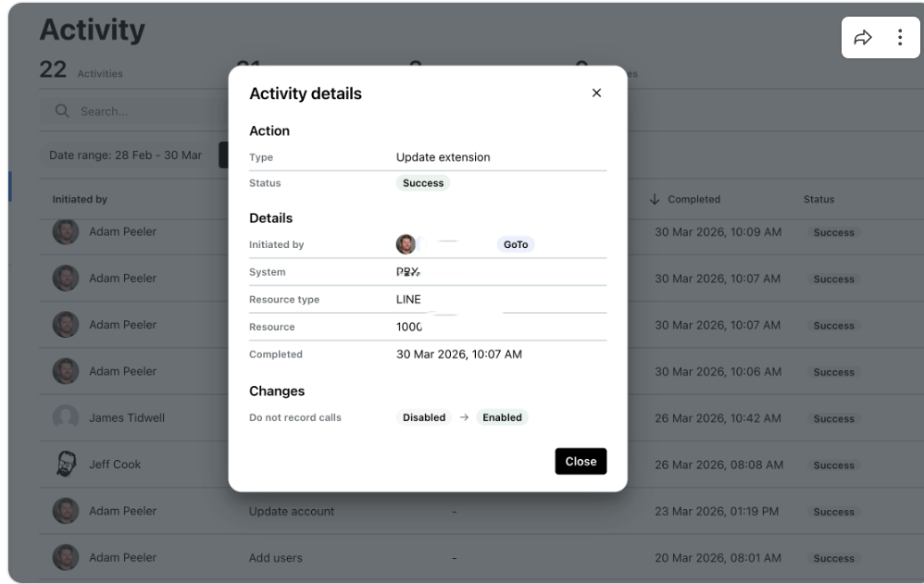Viewport: 924px width, 584px height.
Task: Click the 30 Mar 2026, 10:06 AM completed cell
Action: coord(718,372)
